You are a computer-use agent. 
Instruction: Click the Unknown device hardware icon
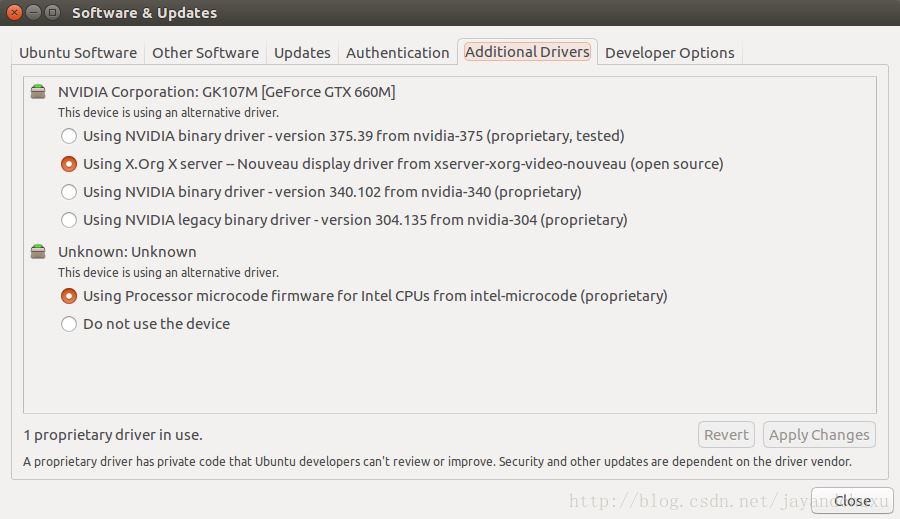pyautogui.click(x=38, y=251)
